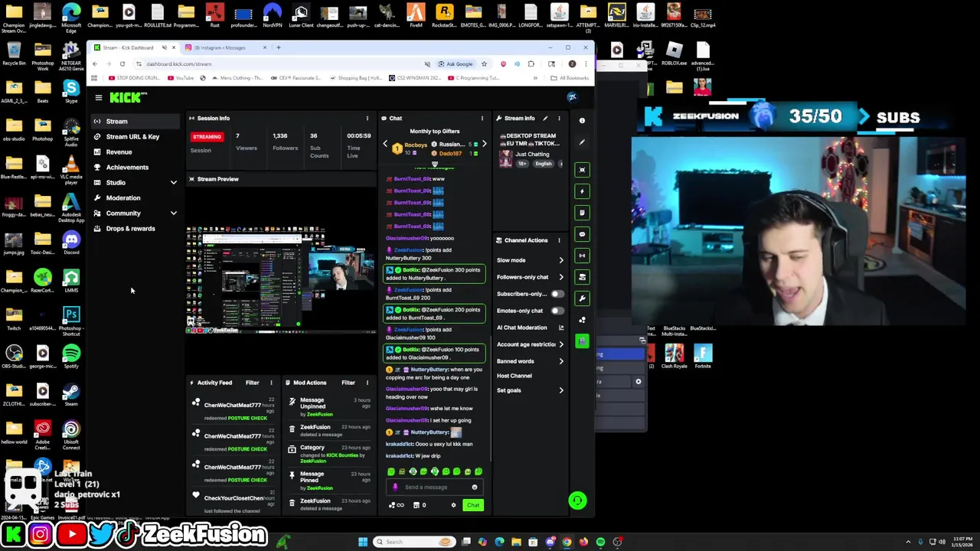This screenshot has height=551, width=980.
Task: Toggle Subscribers-only chat switch
Action: [557, 294]
